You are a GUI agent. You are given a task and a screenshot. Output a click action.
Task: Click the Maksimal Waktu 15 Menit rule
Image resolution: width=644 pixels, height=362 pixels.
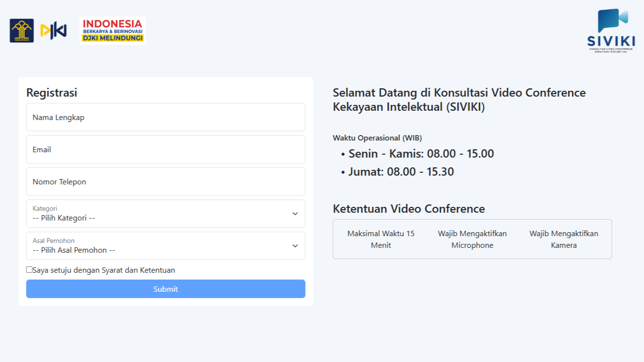[x=381, y=239]
